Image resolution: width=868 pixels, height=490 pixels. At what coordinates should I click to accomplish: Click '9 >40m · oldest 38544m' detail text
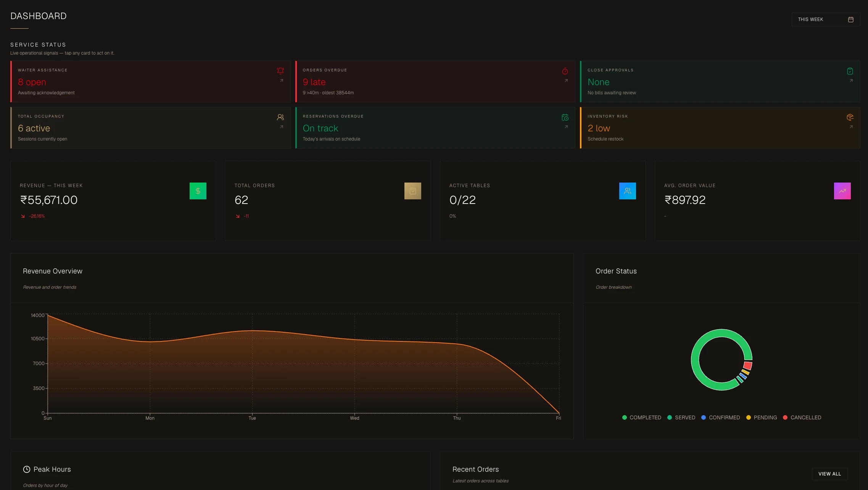click(328, 93)
